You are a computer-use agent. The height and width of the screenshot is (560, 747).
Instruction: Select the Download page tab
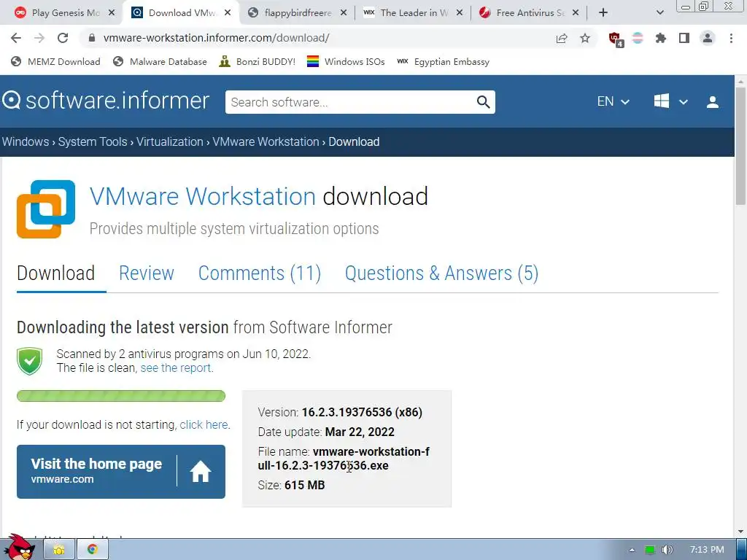(x=55, y=273)
